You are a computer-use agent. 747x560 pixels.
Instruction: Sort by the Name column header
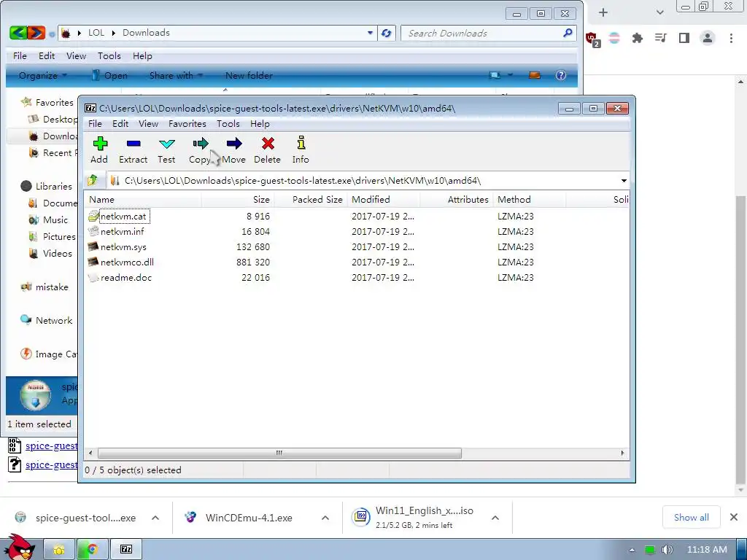[143, 200]
